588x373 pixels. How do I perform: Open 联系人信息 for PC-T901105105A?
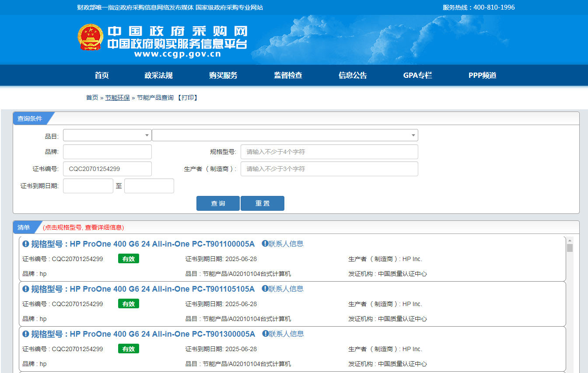(x=283, y=289)
